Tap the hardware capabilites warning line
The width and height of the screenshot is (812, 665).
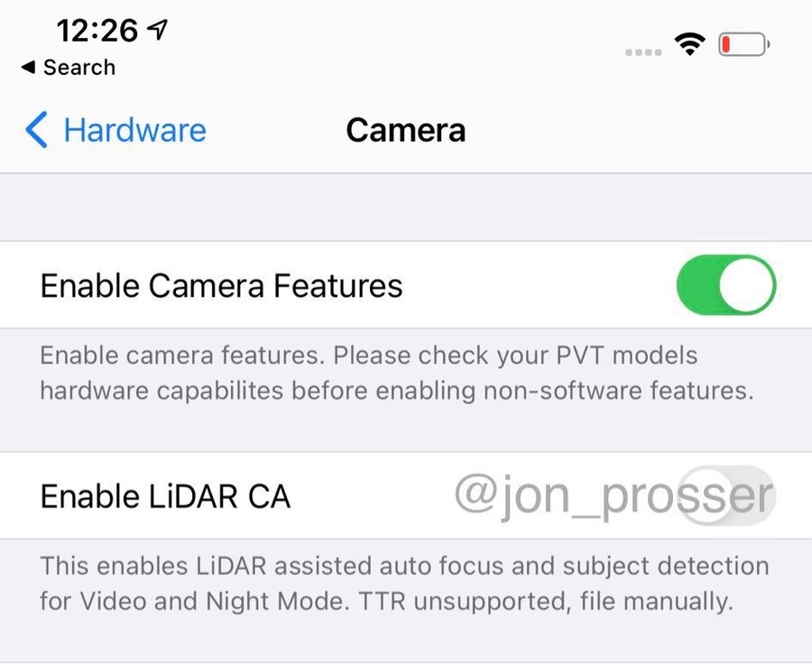click(x=397, y=391)
